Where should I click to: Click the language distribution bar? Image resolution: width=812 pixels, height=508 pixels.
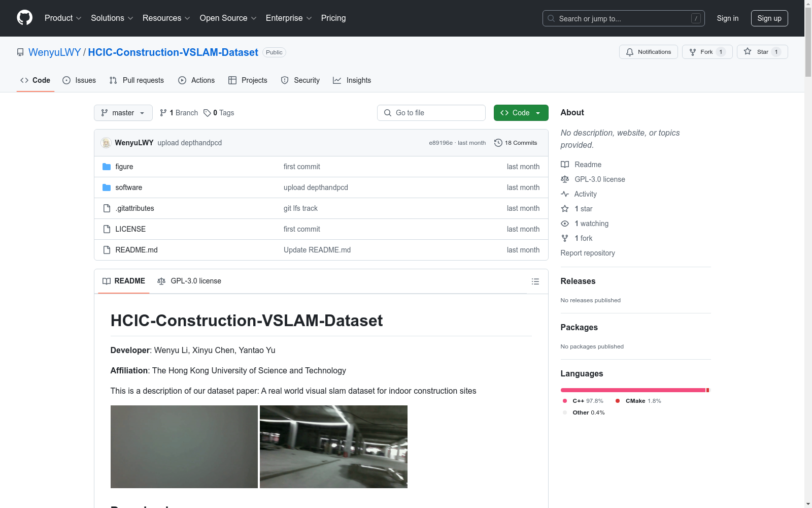tap(635, 390)
